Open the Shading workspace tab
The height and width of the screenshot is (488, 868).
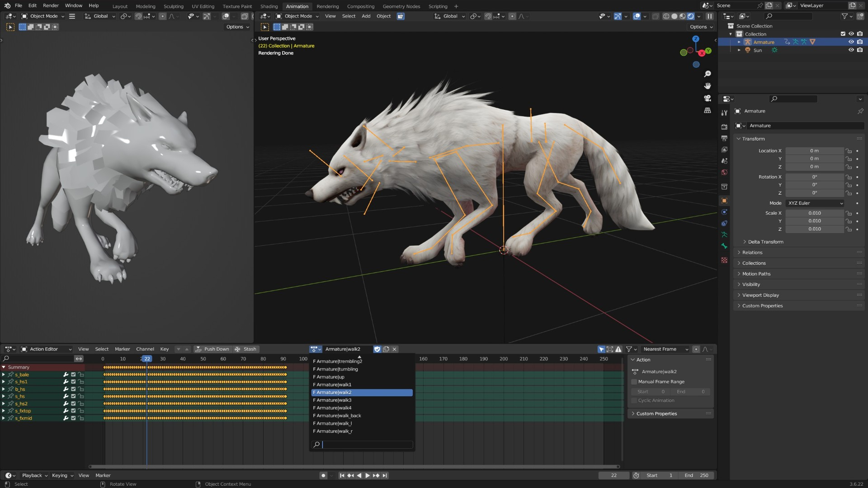point(269,6)
